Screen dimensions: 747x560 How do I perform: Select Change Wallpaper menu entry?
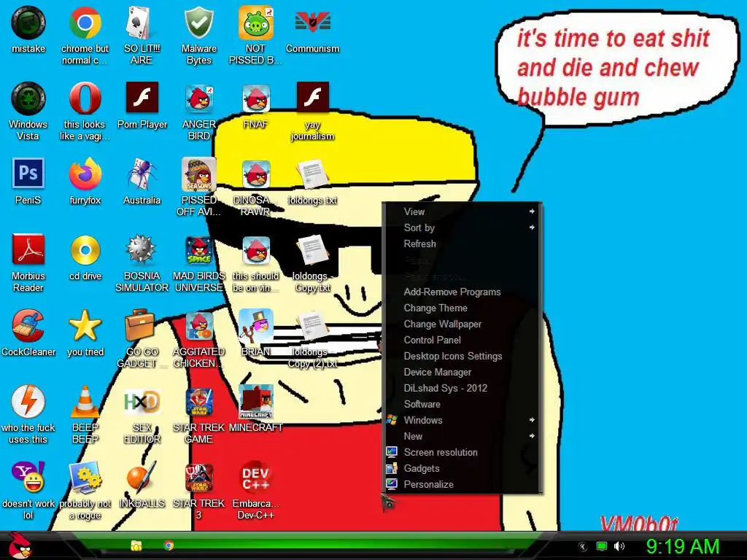pos(462,324)
